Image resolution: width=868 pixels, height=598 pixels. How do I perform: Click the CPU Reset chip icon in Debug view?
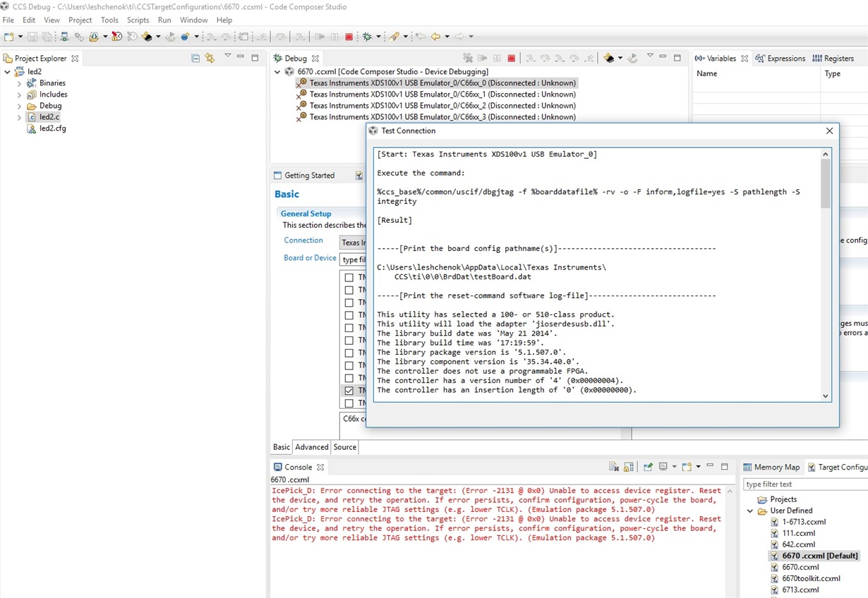point(609,58)
